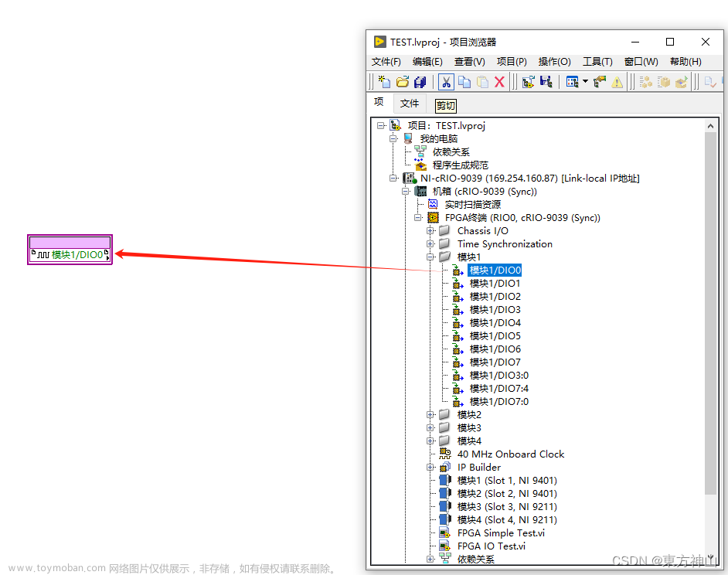Image resolution: width=728 pixels, height=575 pixels.
Task: Click the red X Delete icon
Action: 499,82
